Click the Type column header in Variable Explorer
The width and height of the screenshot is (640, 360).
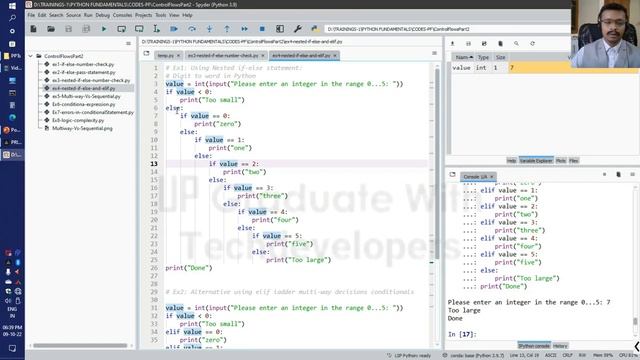484,57
